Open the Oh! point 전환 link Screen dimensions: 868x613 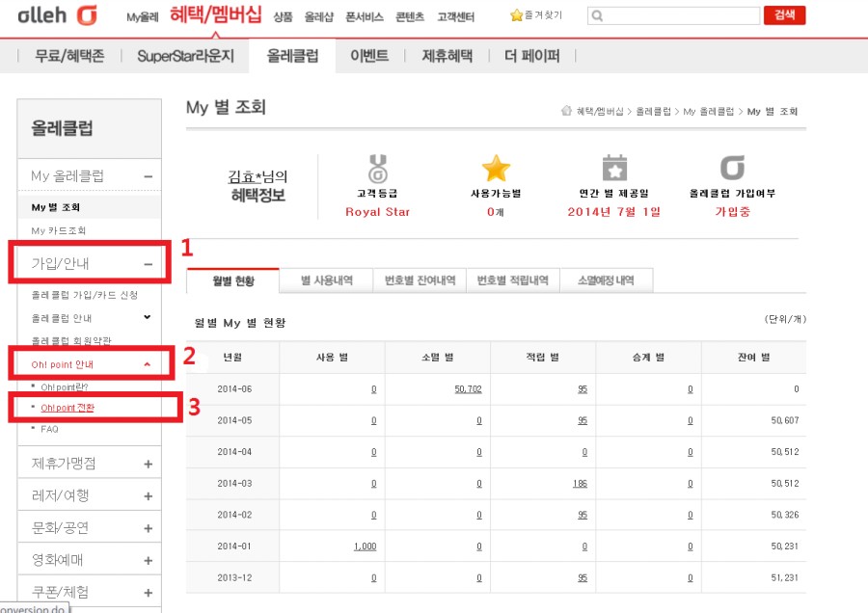point(68,408)
